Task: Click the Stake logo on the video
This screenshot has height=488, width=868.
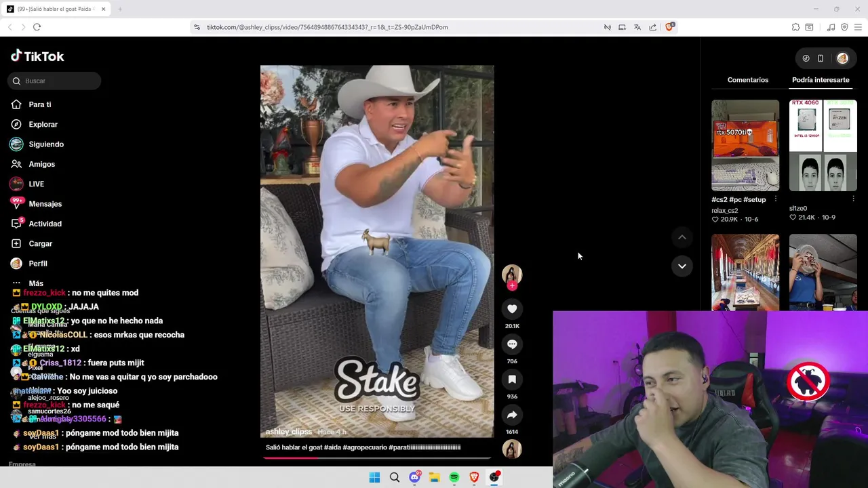Action: pos(377,380)
